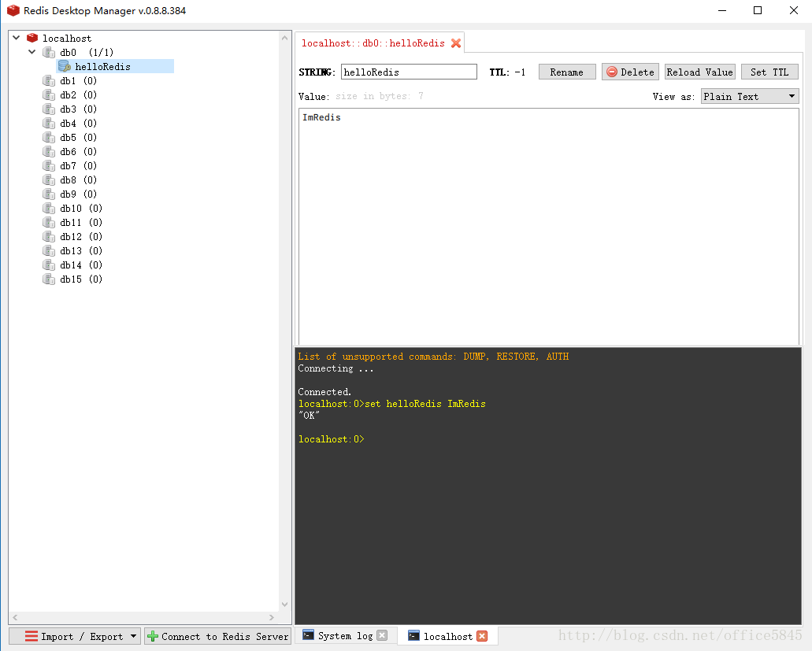
Task: Close the localhost console tab
Action: tap(482, 636)
